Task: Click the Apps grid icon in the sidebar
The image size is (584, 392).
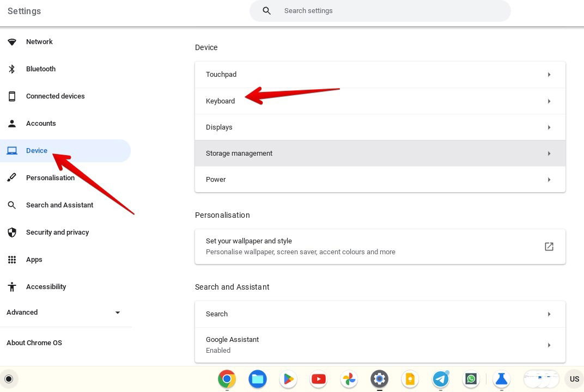Action: pos(12,259)
